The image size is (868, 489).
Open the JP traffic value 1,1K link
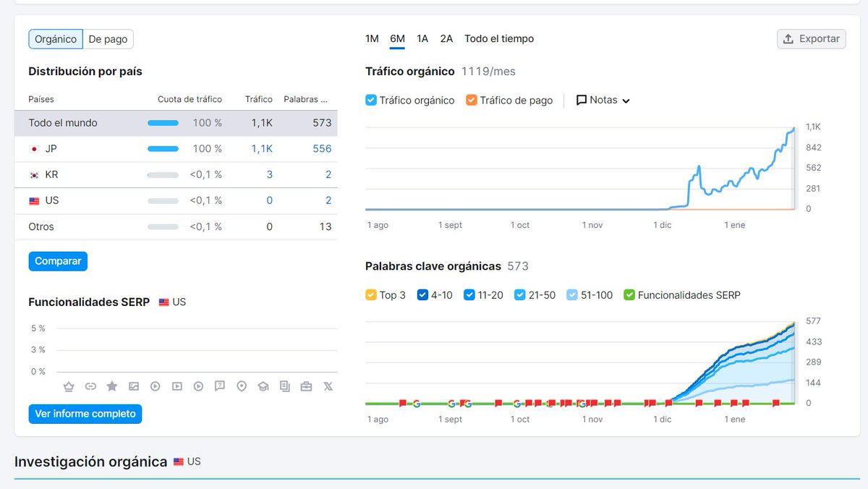click(262, 149)
